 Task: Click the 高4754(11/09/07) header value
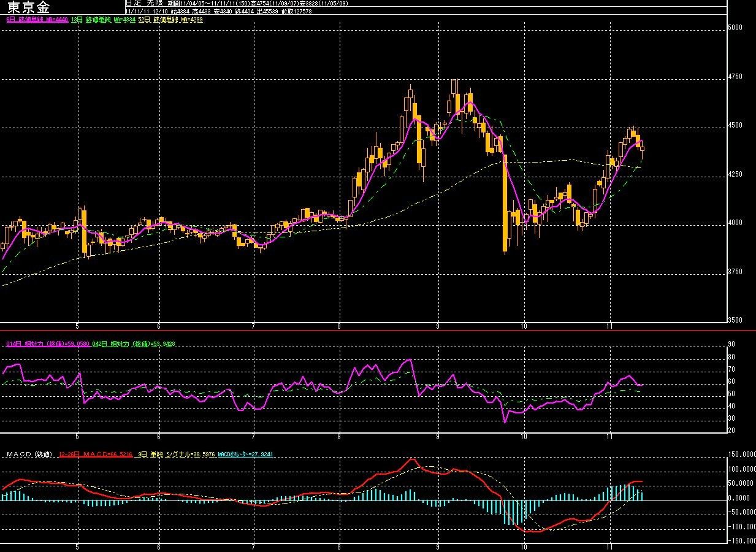275,4
